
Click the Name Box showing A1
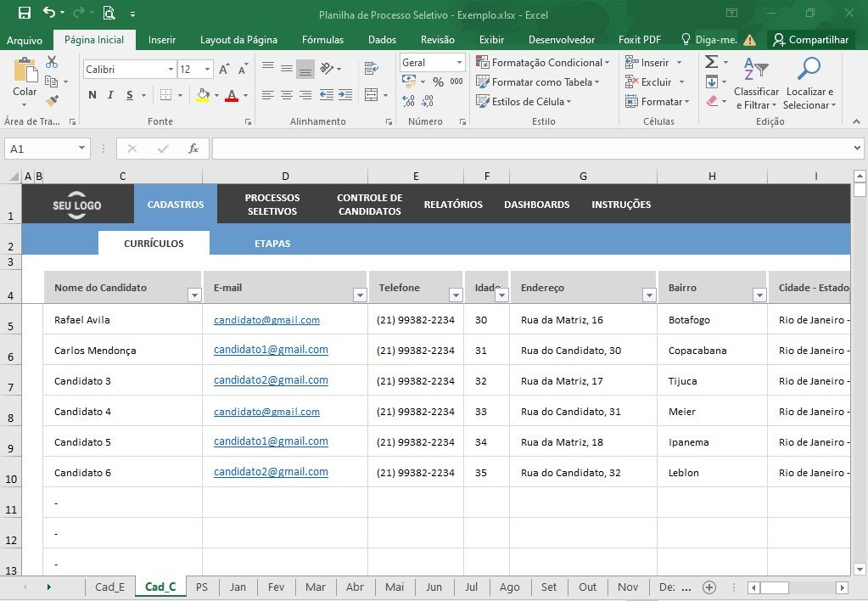pos(48,149)
